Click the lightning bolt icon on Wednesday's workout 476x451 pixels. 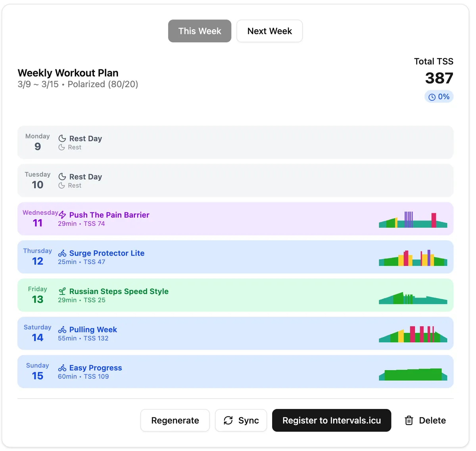coord(63,215)
